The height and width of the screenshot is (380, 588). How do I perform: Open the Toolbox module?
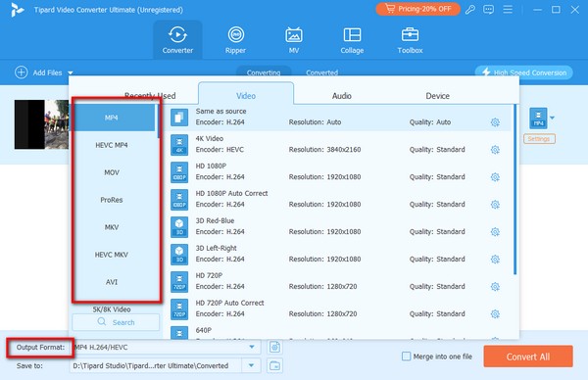[410, 40]
